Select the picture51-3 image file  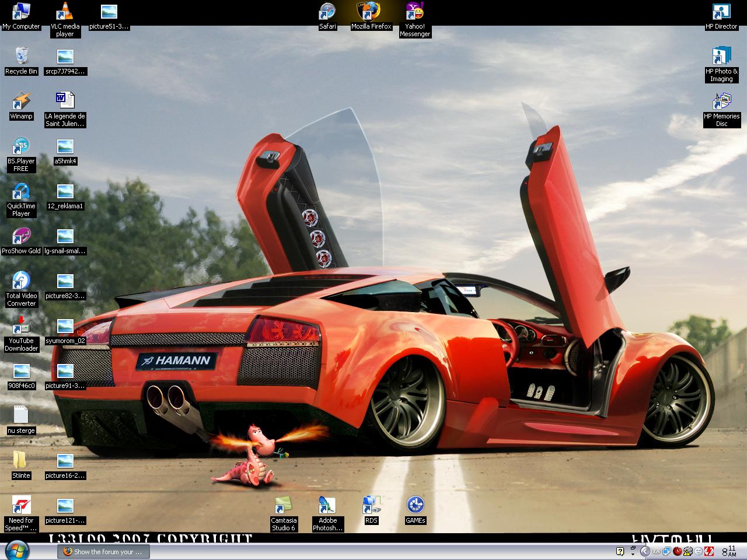click(x=109, y=16)
